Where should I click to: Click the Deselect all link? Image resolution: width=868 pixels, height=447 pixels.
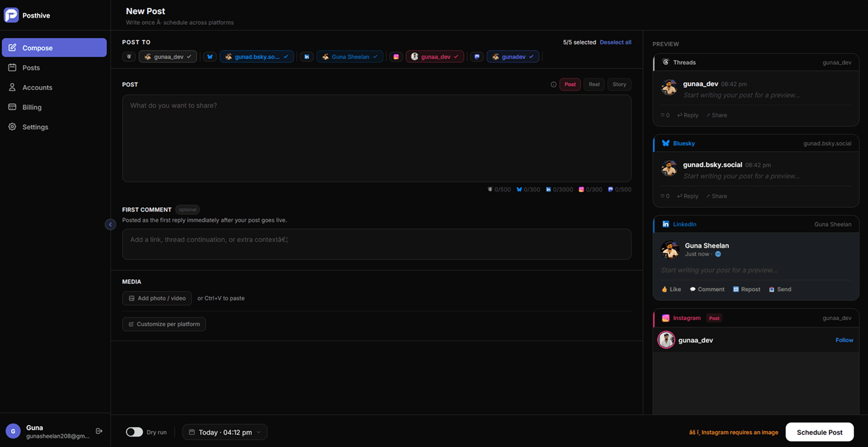coord(615,42)
